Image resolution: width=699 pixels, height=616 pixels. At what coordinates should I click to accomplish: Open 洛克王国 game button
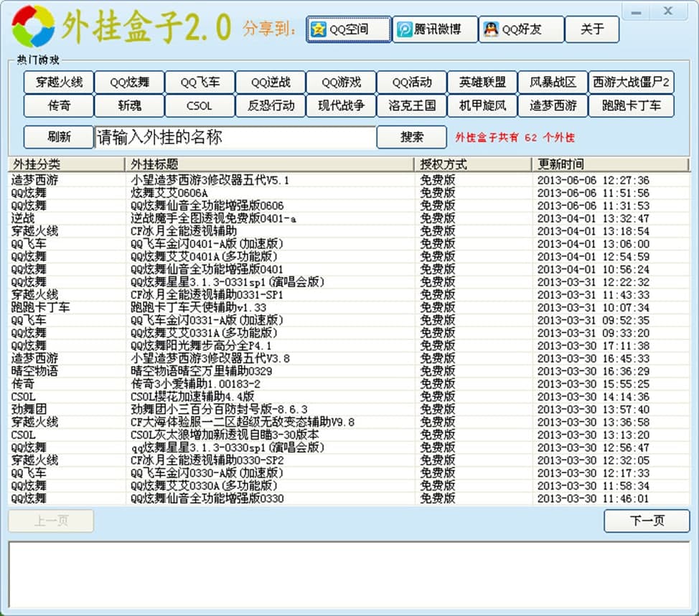click(x=411, y=106)
